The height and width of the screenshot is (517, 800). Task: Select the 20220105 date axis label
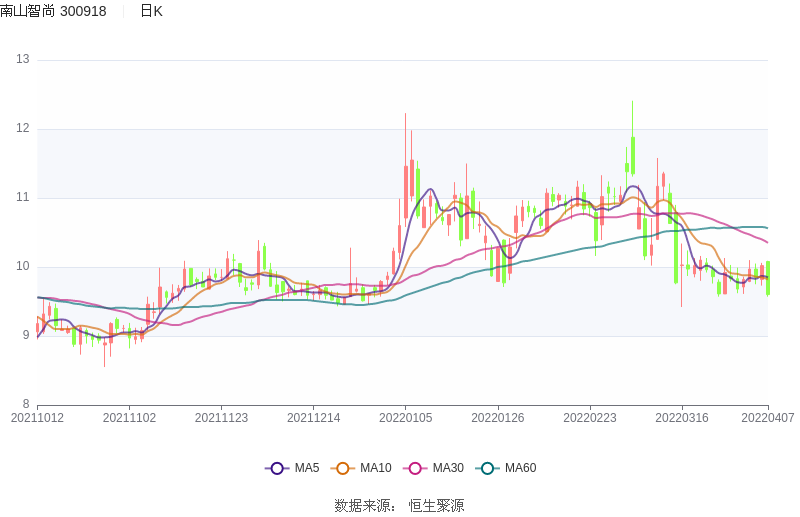(406, 418)
